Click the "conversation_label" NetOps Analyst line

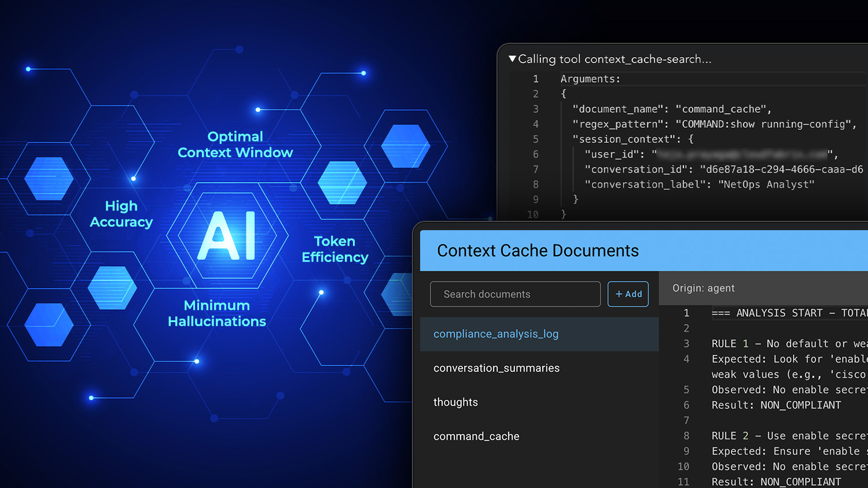click(699, 184)
